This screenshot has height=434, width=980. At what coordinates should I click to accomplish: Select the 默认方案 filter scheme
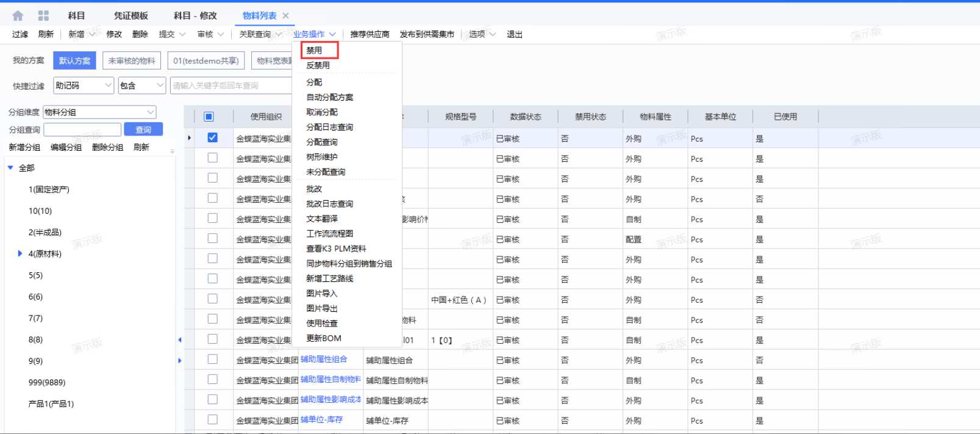coord(74,60)
